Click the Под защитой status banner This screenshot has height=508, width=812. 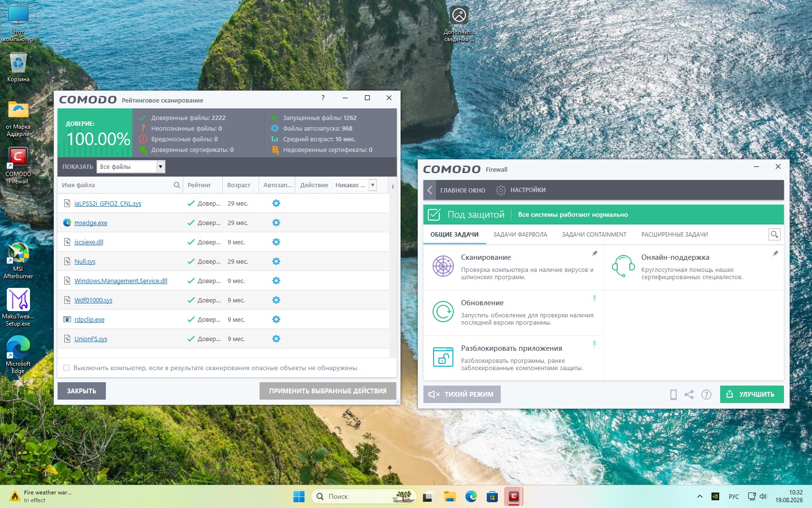(x=603, y=214)
